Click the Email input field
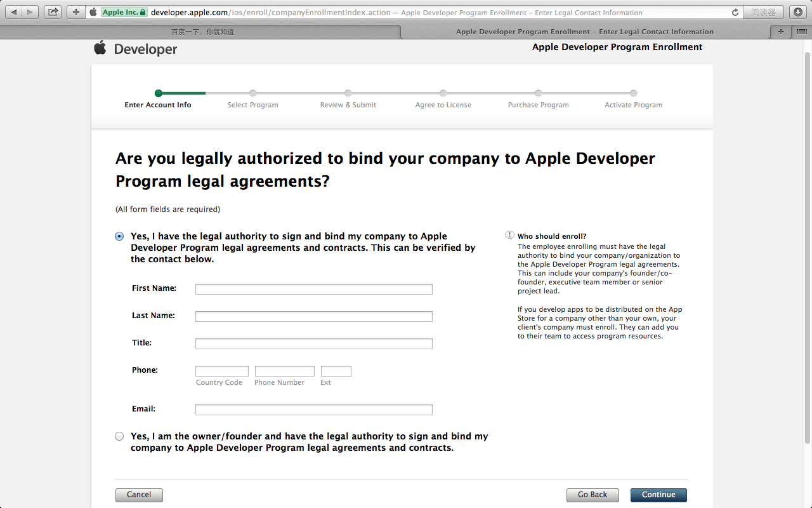 (x=314, y=410)
